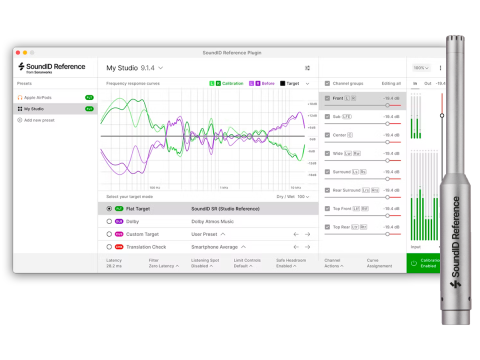Open the Limit Controls Default menu
This screenshot has height=360, width=480.
click(247, 263)
